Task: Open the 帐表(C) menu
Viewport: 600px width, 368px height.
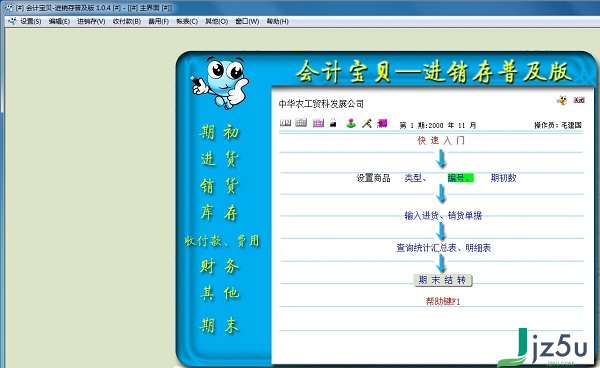Action: [187, 21]
